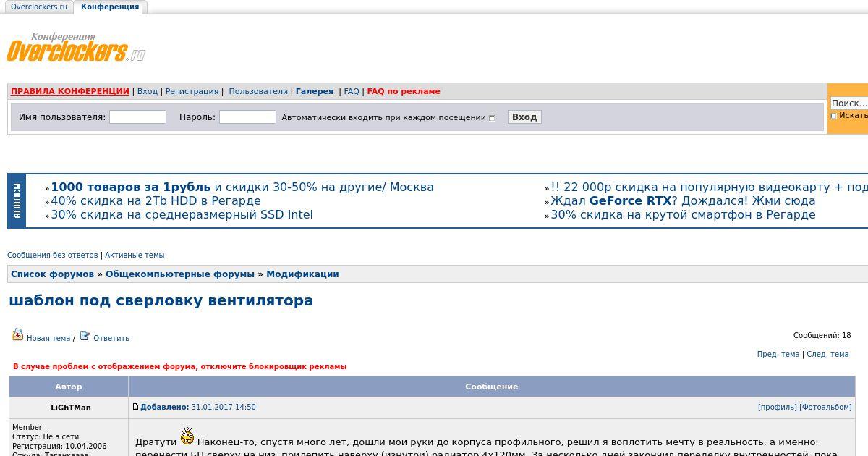Go to Модификации breadcrumb
868x456 pixels.
[x=302, y=274]
